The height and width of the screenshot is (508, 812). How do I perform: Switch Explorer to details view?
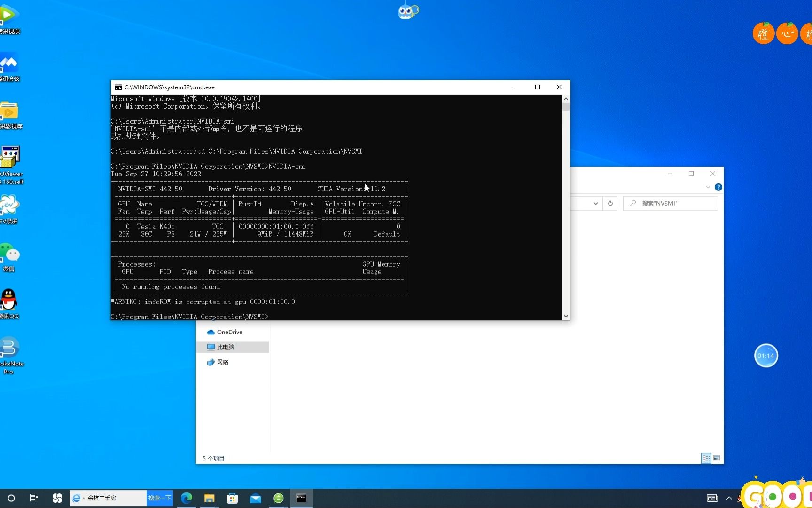[706, 458]
